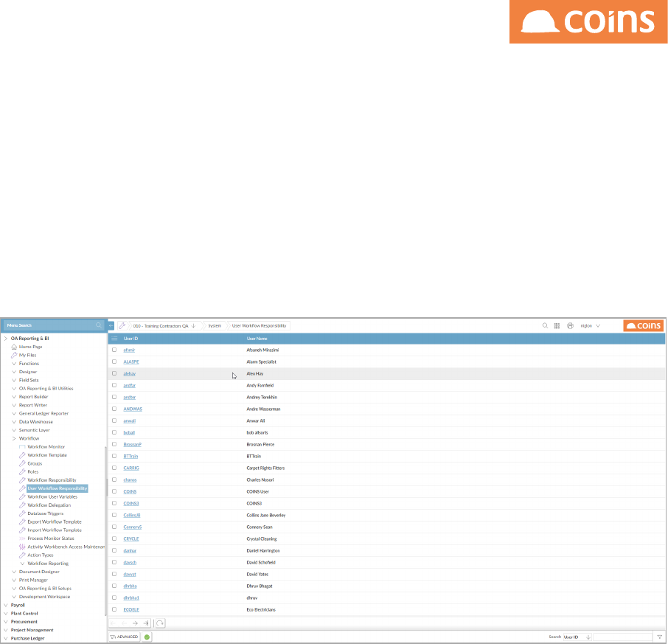Open the modules grid icon

[x=557, y=325]
